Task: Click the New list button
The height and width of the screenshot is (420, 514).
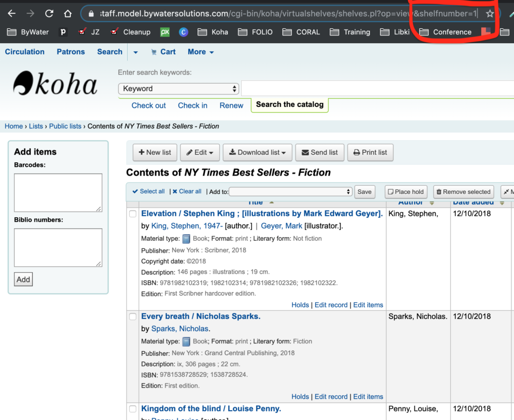Action: (x=155, y=152)
